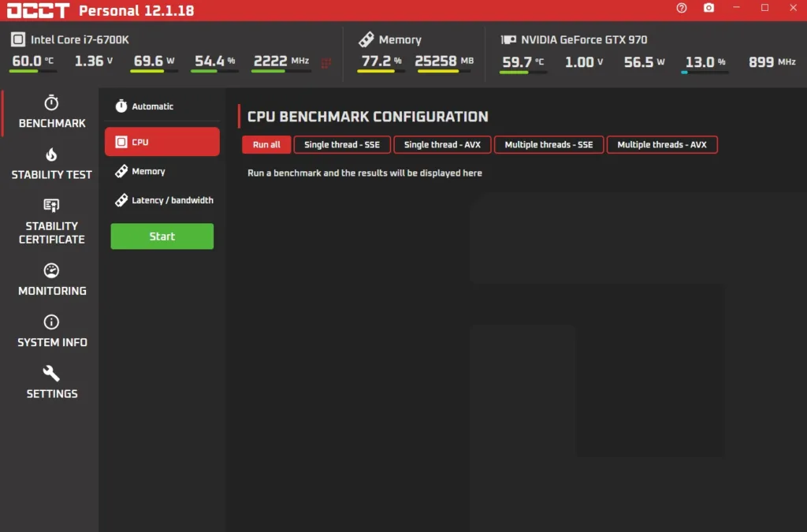The width and height of the screenshot is (807, 532).
Task: Click CPU voltage 1.36 V reading
Action: pyautogui.click(x=94, y=61)
